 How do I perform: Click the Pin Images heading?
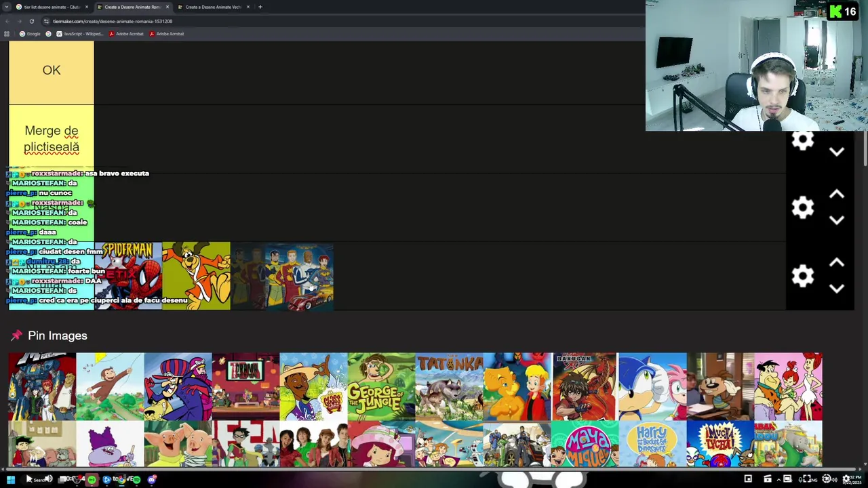58,335
